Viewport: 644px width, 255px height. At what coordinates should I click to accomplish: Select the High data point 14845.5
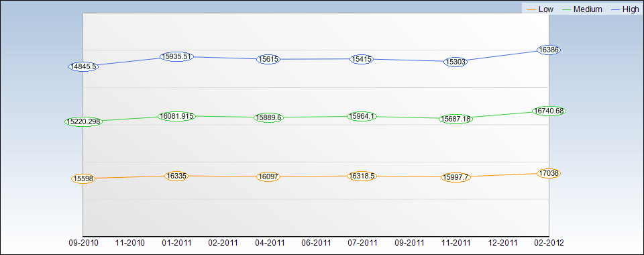pyautogui.click(x=83, y=66)
